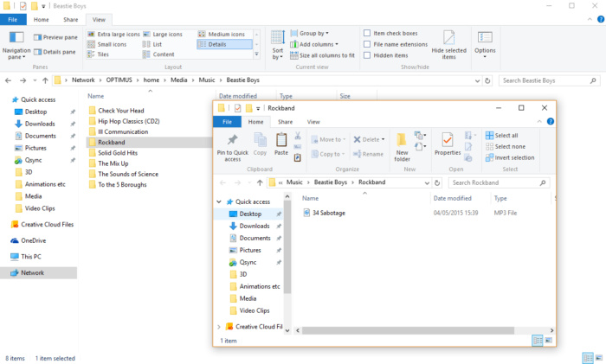
Task: Open File menu in Beastie Boys window
Action: 13,20
